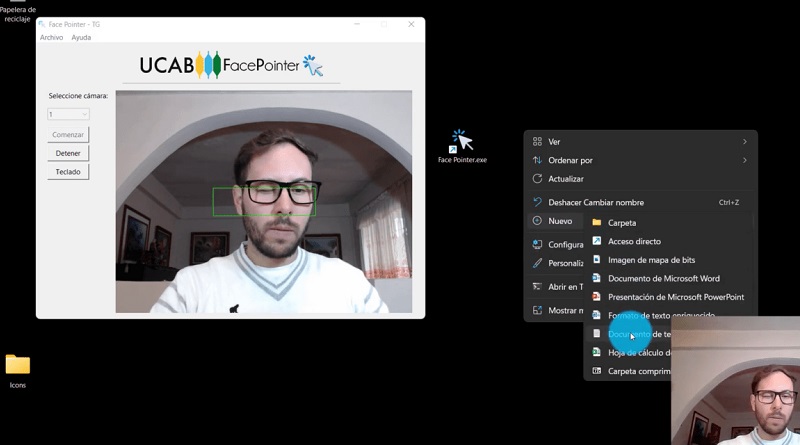Click the Imagen de mapa de bits icon
Viewport: 800px width, 445px height.
click(596, 260)
